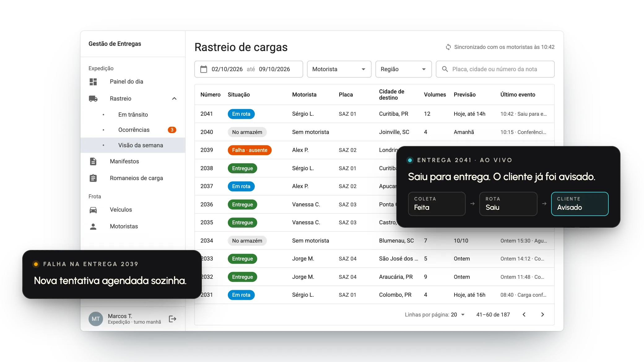
Task: Collapse the Rastreio submenu chevron
Action: 174,99
